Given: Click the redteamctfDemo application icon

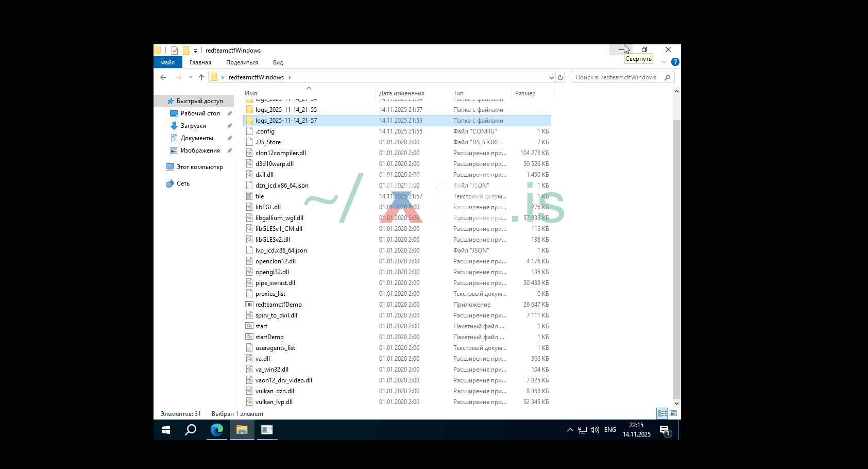Looking at the screenshot, I should pyautogui.click(x=250, y=305).
